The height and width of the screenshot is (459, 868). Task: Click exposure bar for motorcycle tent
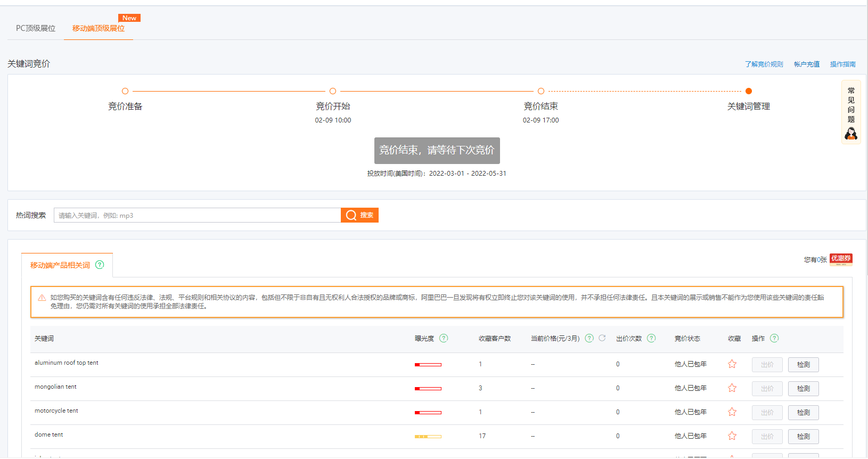pos(428,413)
